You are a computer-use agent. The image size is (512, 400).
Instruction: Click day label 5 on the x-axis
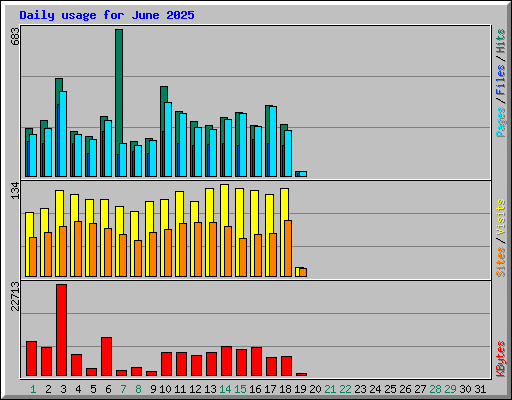coord(93,389)
